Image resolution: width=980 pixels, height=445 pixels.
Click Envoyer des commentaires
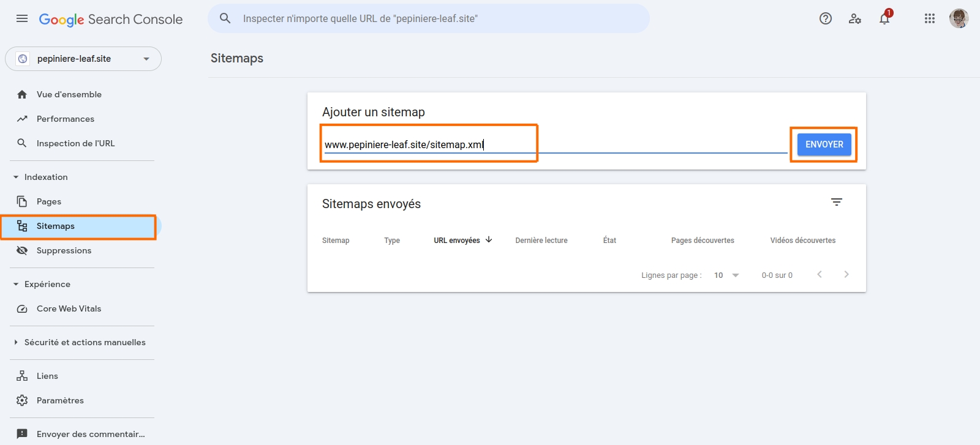pos(91,434)
